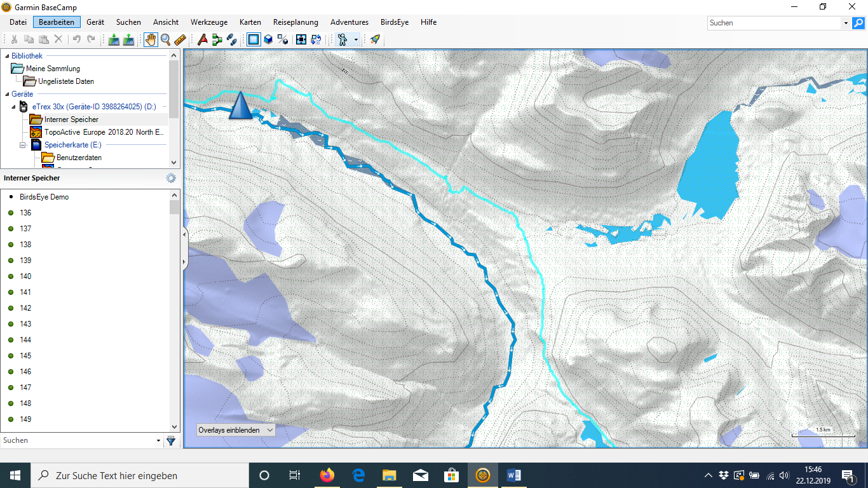Click the Paste clipboard icon
Screen dimensions: 868x488
[x=43, y=39]
